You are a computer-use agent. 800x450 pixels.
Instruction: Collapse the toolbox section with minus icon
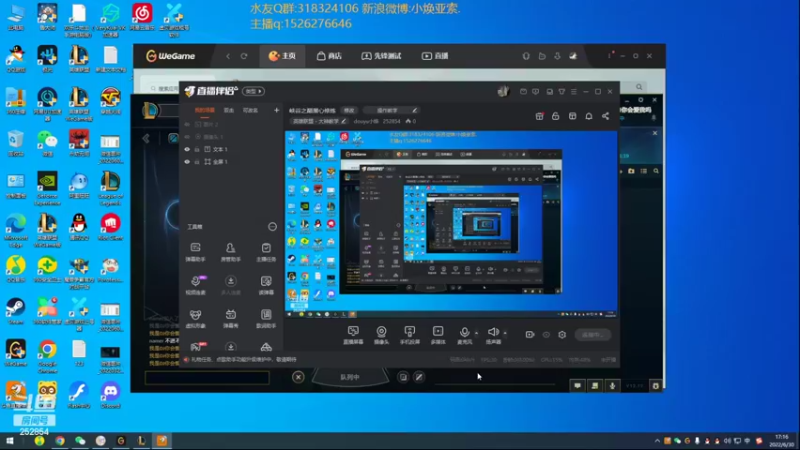[x=272, y=227]
